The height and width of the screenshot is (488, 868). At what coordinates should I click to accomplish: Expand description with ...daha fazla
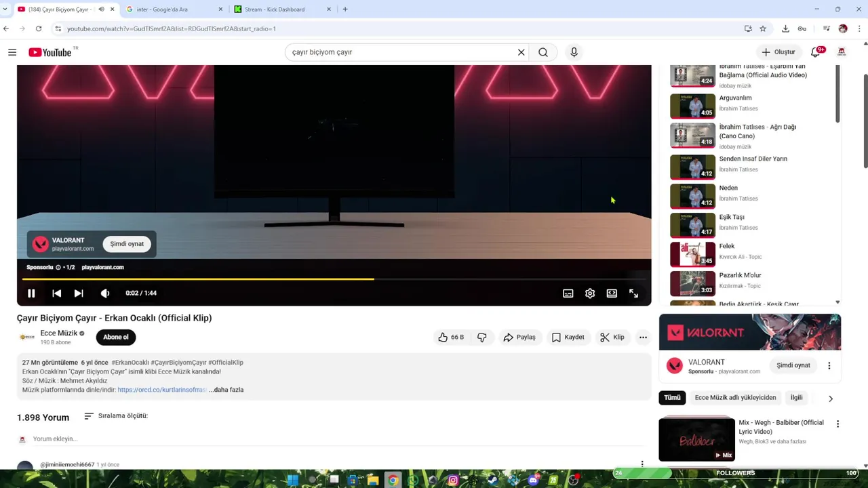226,390
